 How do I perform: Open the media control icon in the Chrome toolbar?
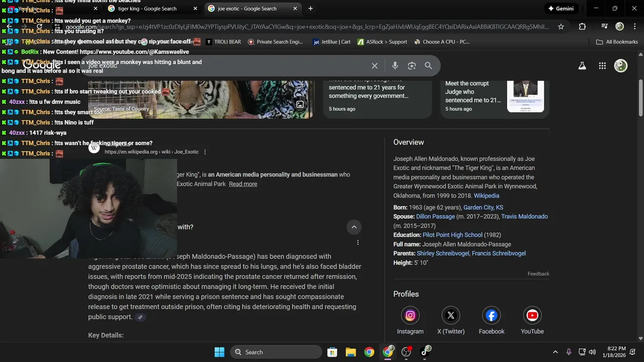click(x=605, y=27)
